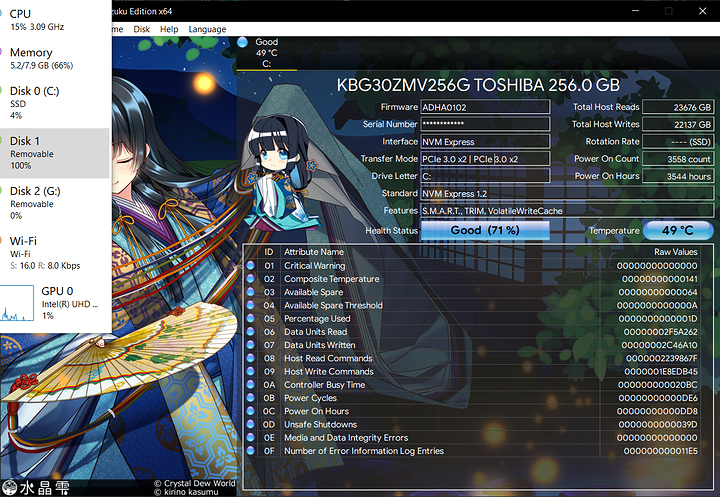Click the Unsafe Shutdowns status orb
Screen dimensions: 720x497
click(x=250, y=424)
